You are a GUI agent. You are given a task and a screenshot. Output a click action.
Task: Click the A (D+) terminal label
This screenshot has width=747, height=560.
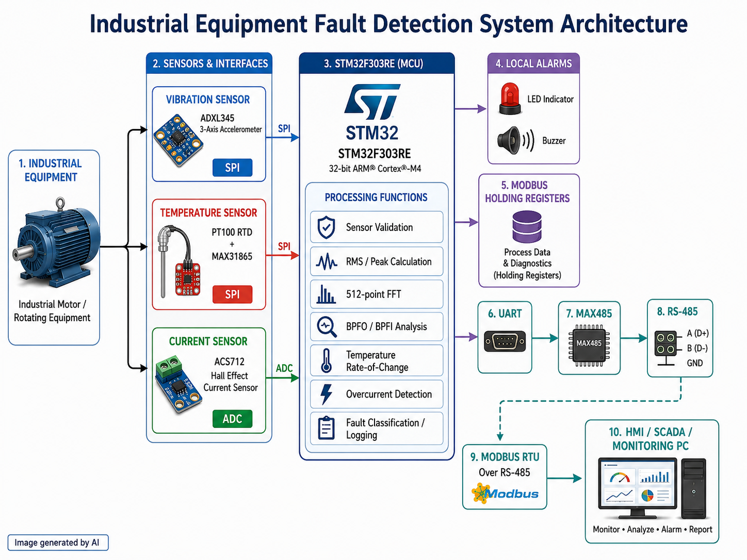coord(697,334)
